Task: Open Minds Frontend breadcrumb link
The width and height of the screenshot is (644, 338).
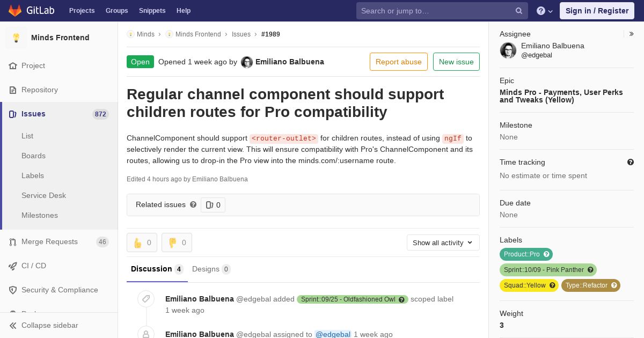Action: pos(198,34)
